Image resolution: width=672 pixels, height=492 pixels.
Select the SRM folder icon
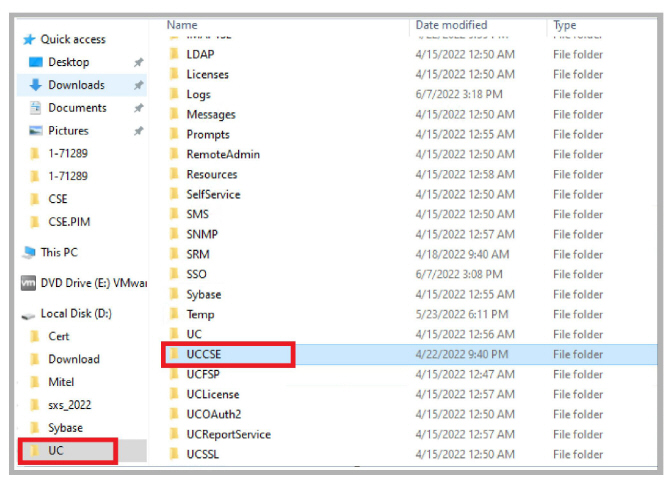click(x=174, y=254)
